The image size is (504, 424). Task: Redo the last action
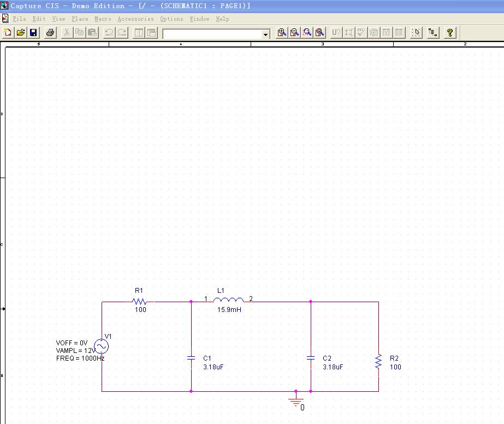(x=122, y=32)
